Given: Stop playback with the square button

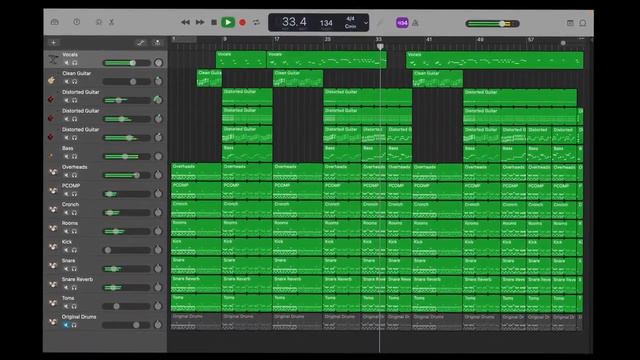Looking at the screenshot, I should click(214, 22).
